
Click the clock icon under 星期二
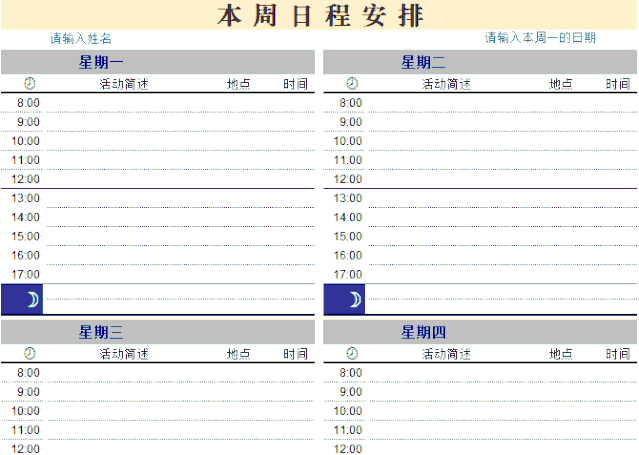(352, 84)
